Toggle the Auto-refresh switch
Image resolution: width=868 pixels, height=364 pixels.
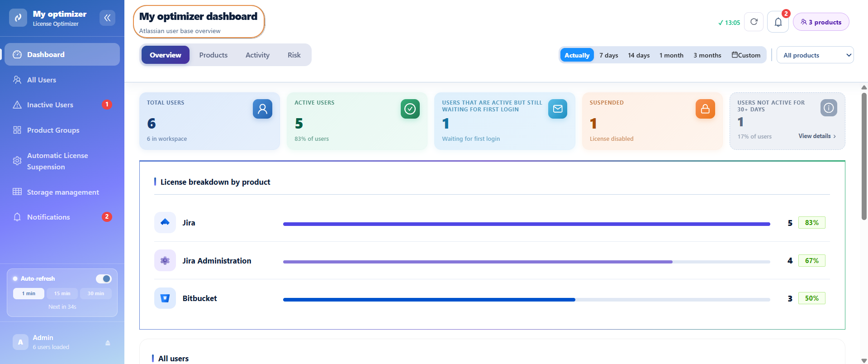[x=104, y=278]
